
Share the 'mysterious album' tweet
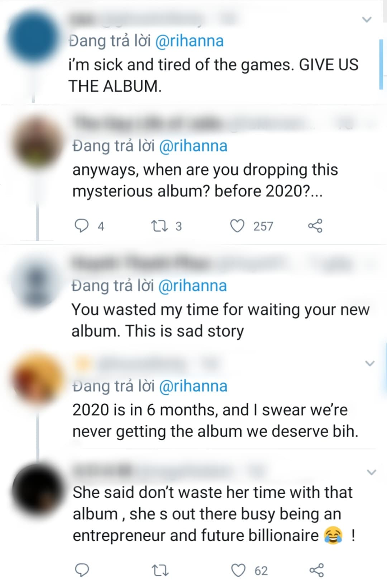(x=315, y=226)
